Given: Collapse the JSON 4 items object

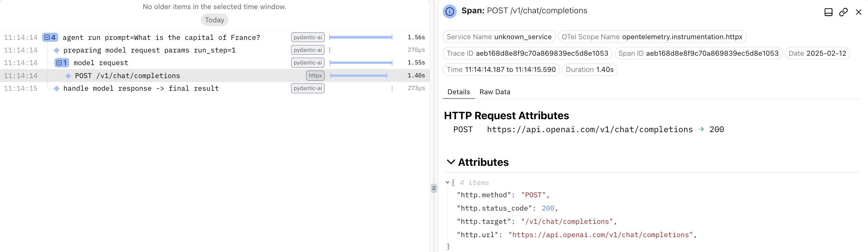Looking at the screenshot, I should click(x=448, y=182).
